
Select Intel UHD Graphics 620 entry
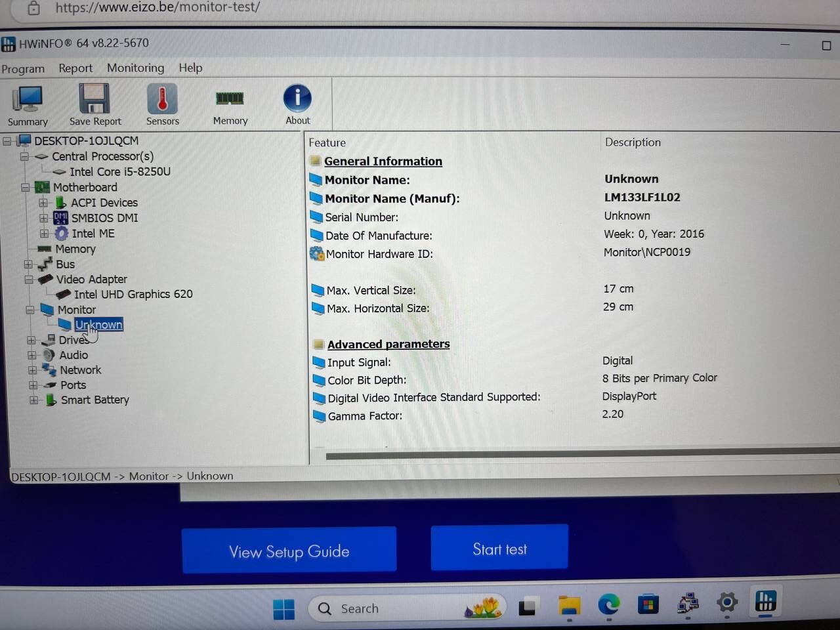pyautogui.click(x=133, y=294)
